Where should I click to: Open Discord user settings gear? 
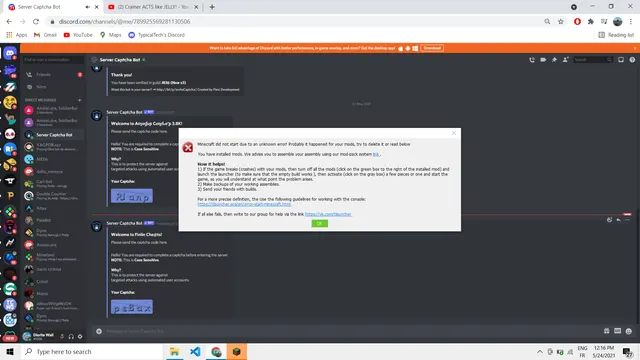(x=80, y=336)
